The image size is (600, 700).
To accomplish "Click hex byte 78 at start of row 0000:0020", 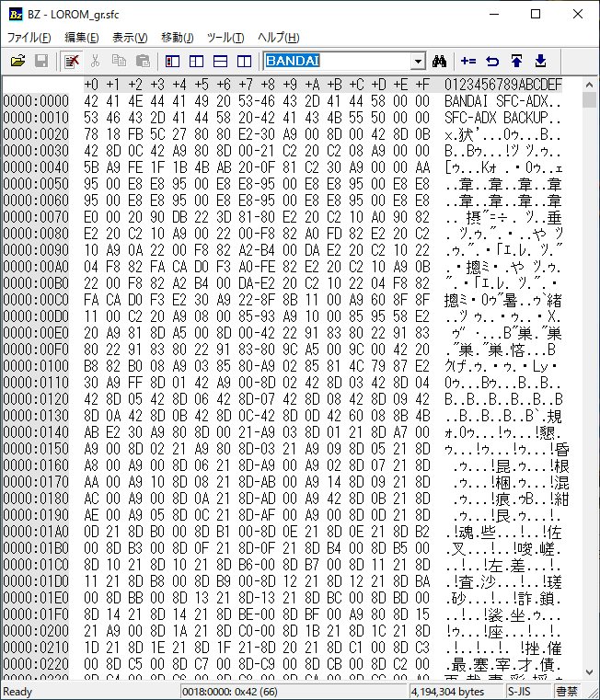I will click(91, 134).
